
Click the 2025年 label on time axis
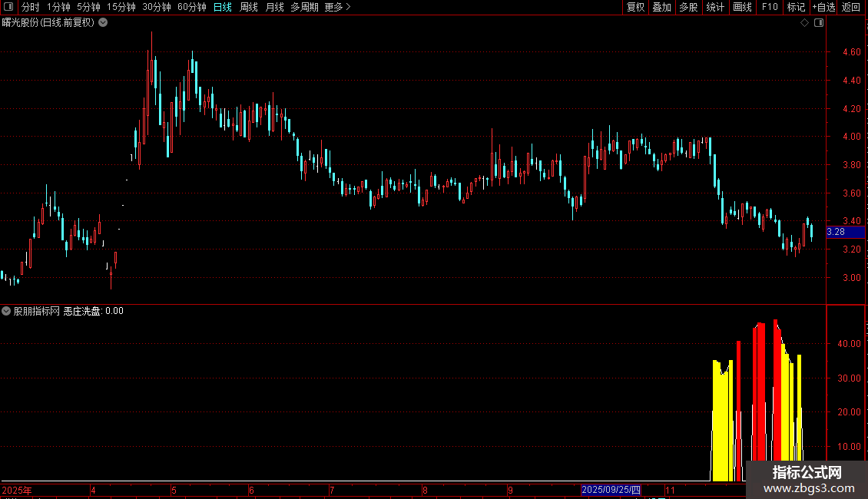pyautogui.click(x=17, y=490)
